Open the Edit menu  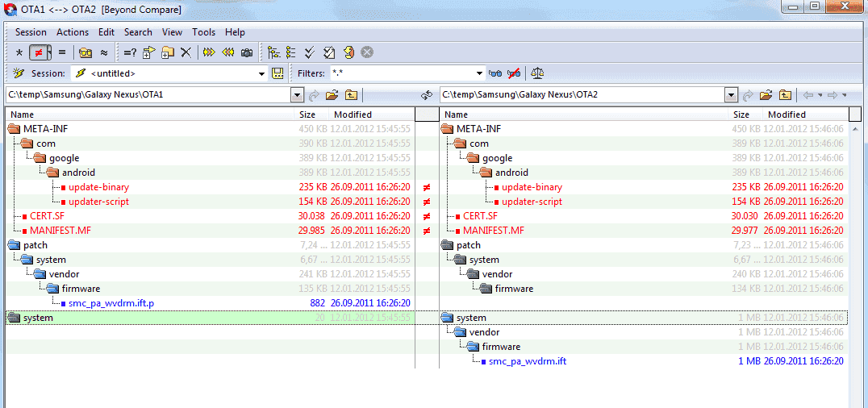pyautogui.click(x=106, y=32)
